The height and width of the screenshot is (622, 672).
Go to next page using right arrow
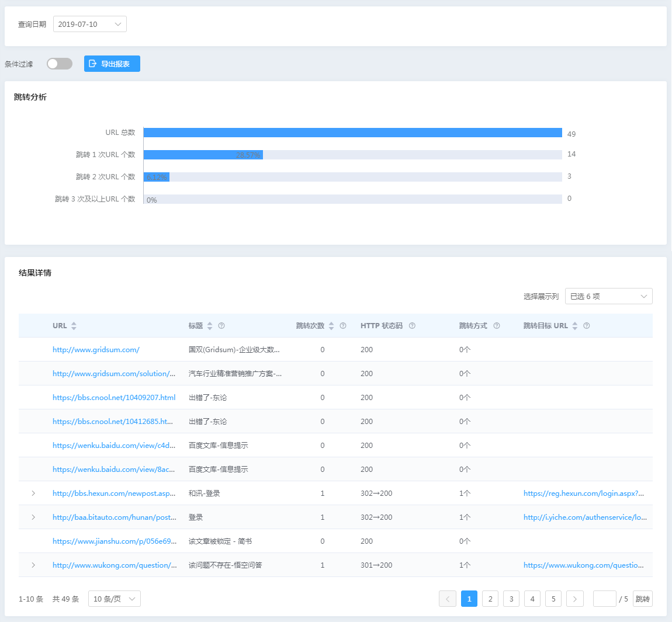tap(575, 599)
